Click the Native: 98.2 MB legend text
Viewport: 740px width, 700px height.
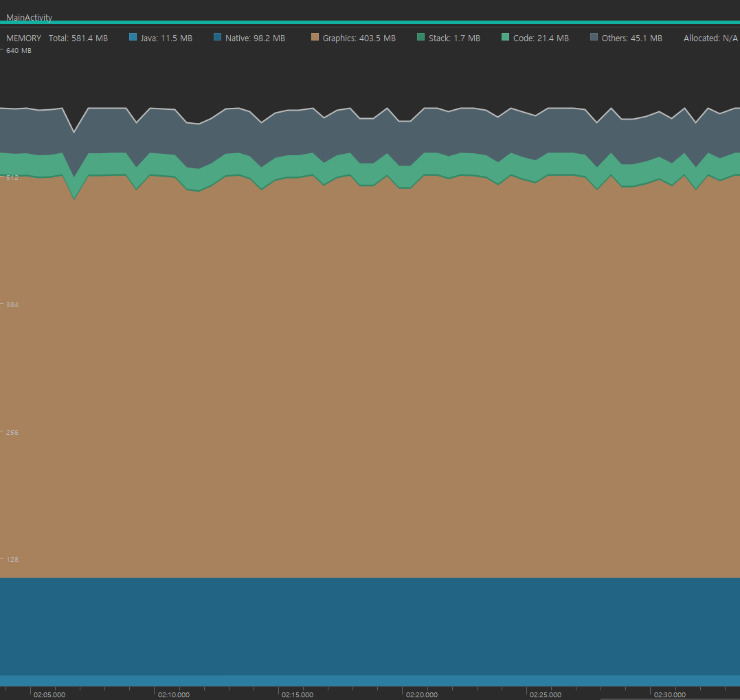tap(256, 38)
